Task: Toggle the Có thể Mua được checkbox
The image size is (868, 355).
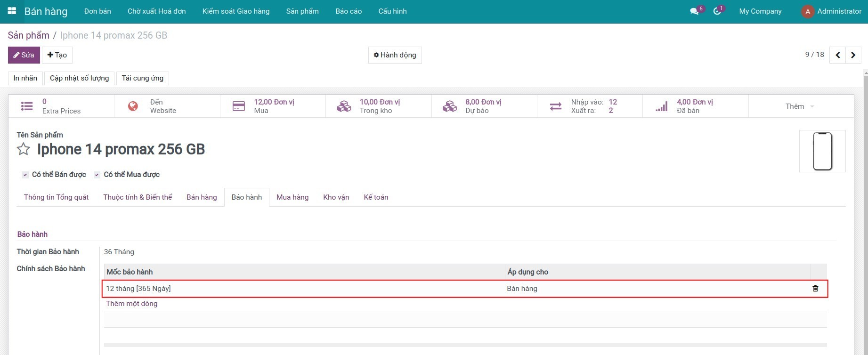Action: coord(97,175)
